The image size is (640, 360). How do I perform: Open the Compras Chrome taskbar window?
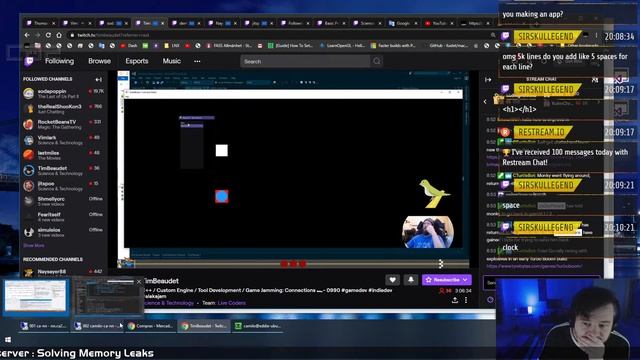point(151,326)
